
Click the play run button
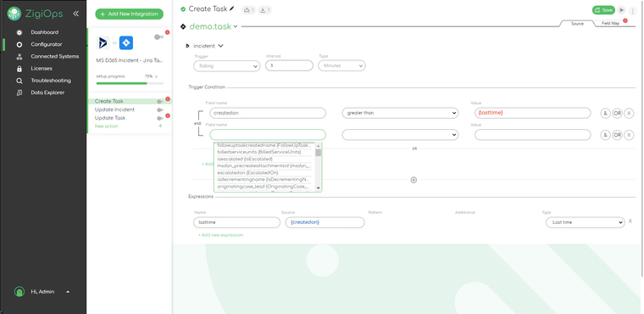(x=622, y=10)
